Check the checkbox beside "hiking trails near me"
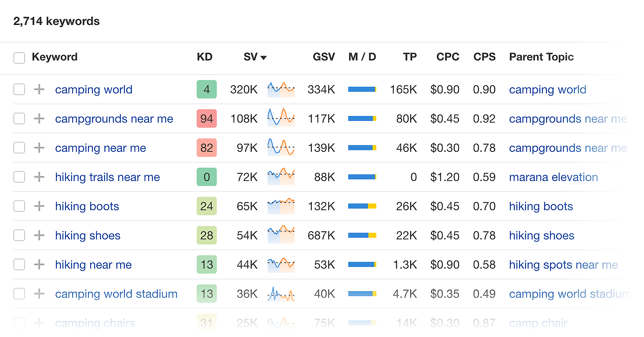Viewport: 644px width, 337px height. click(19, 177)
